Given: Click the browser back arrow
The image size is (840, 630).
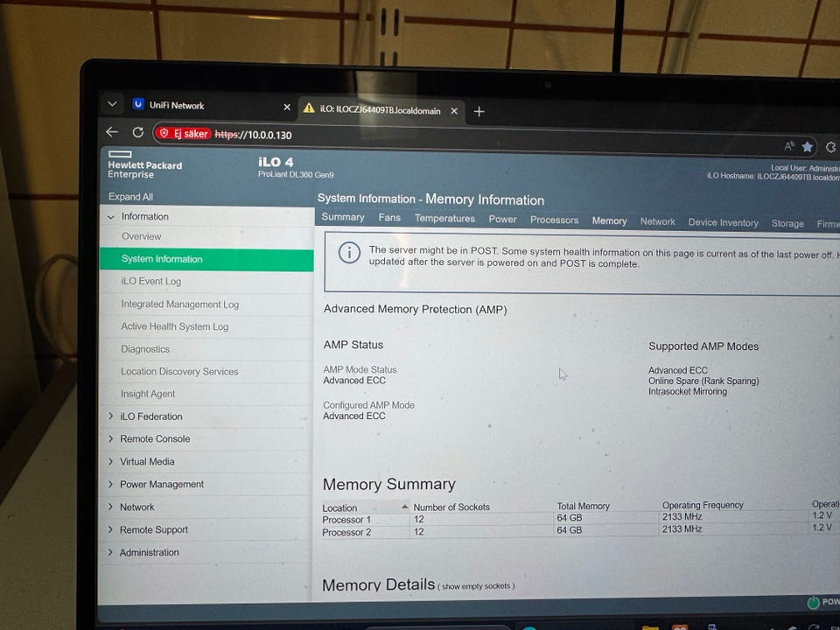Looking at the screenshot, I should click(x=112, y=132).
